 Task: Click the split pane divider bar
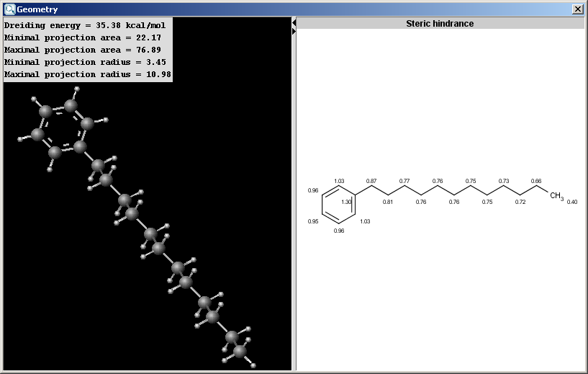click(x=294, y=195)
